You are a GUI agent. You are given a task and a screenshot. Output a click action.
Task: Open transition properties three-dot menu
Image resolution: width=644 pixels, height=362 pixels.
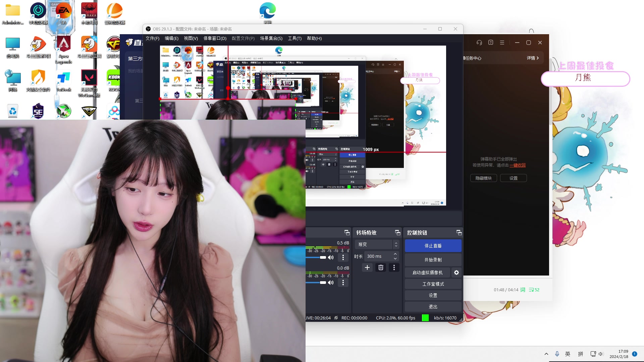(394, 267)
